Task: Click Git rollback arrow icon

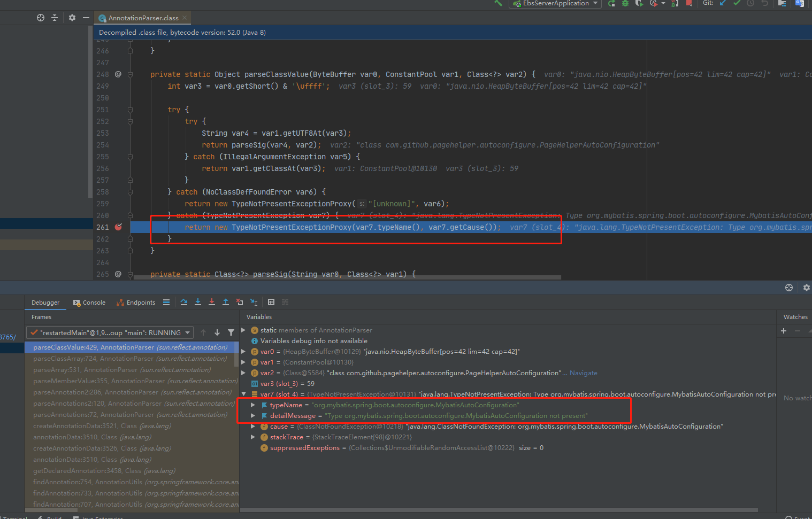Action: click(x=765, y=3)
